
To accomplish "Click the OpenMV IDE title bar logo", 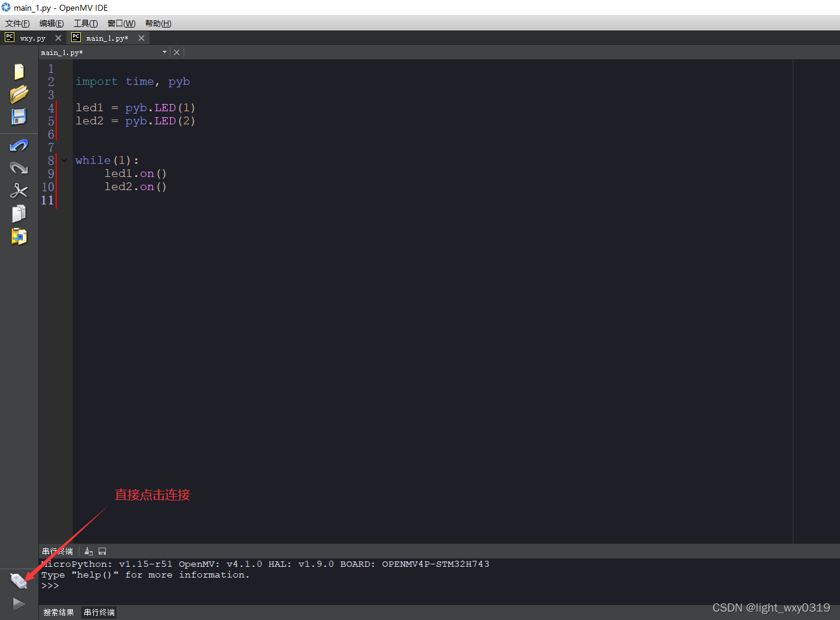I will [x=6, y=7].
